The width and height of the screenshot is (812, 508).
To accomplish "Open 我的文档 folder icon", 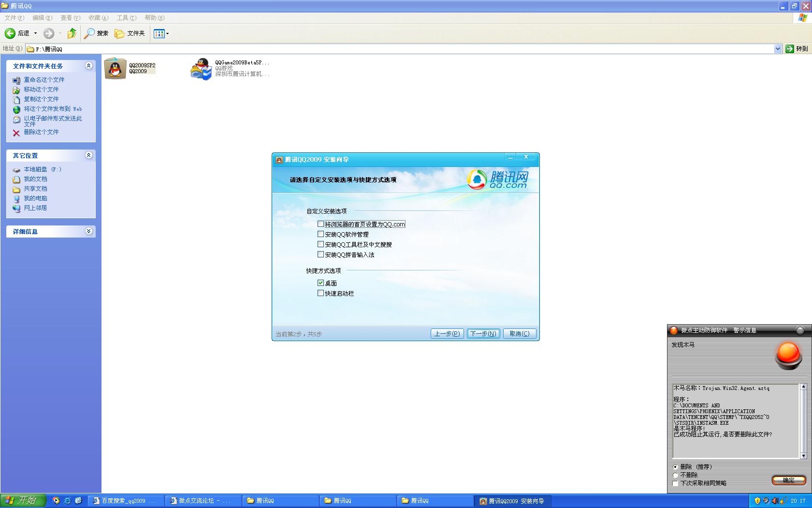I will tap(16, 179).
